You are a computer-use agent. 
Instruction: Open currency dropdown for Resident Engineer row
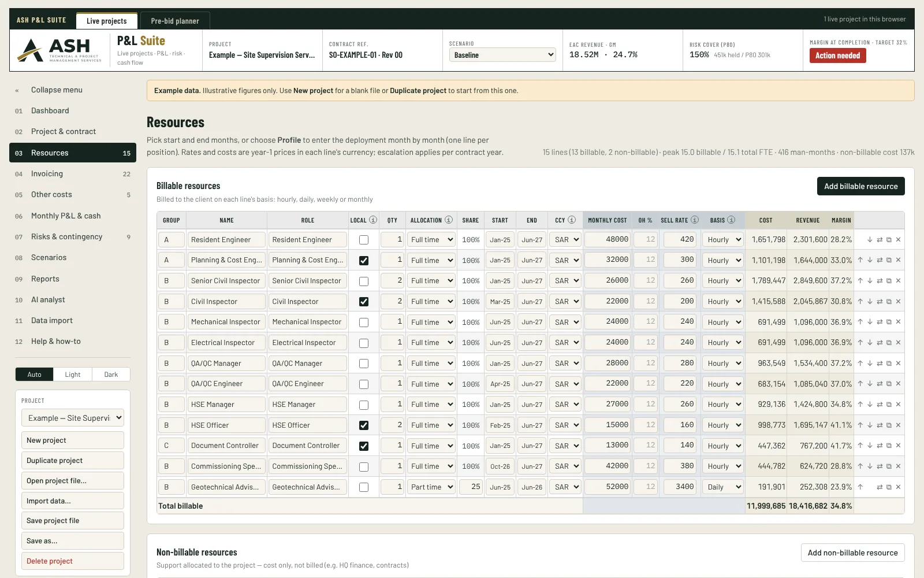pyautogui.click(x=565, y=240)
